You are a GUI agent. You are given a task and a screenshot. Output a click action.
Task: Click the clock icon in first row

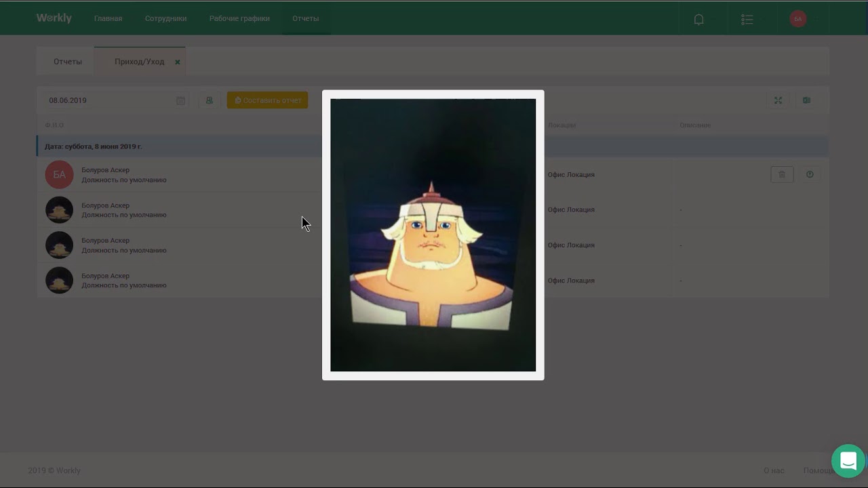pyautogui.click(x=810, y=174)
